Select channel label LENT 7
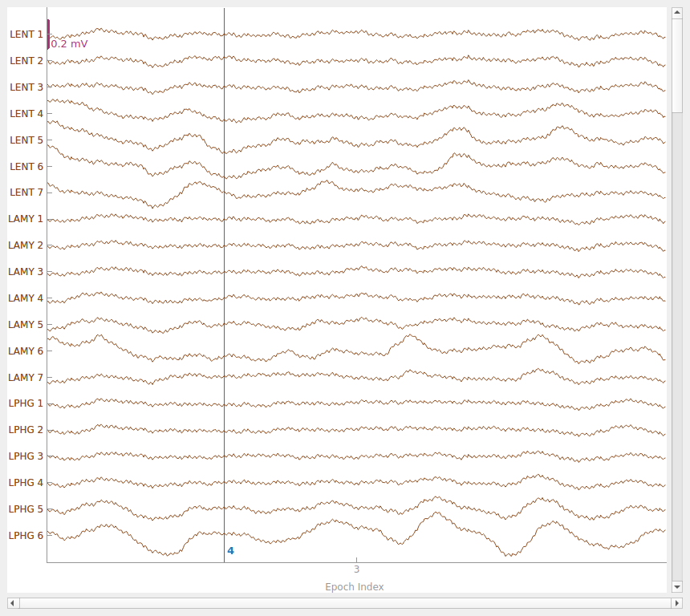 pyautogui.click(x=26, y=192)
